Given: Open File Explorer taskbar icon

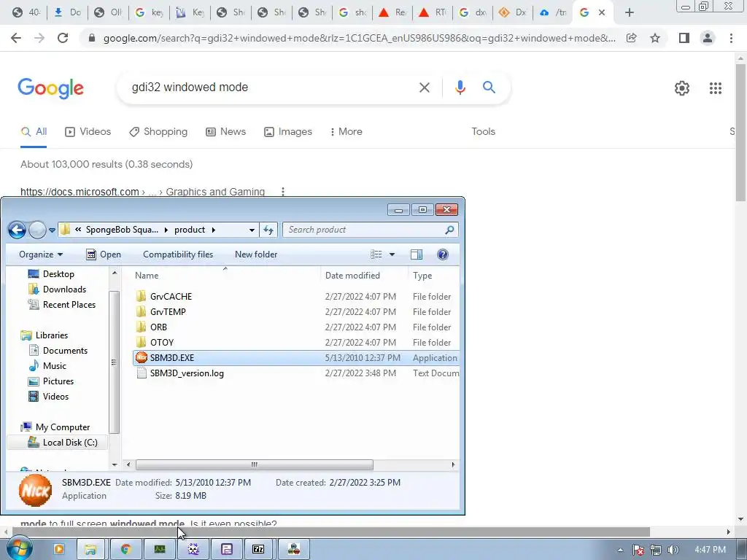Looking at the screenshot, I should click(90, 550).
